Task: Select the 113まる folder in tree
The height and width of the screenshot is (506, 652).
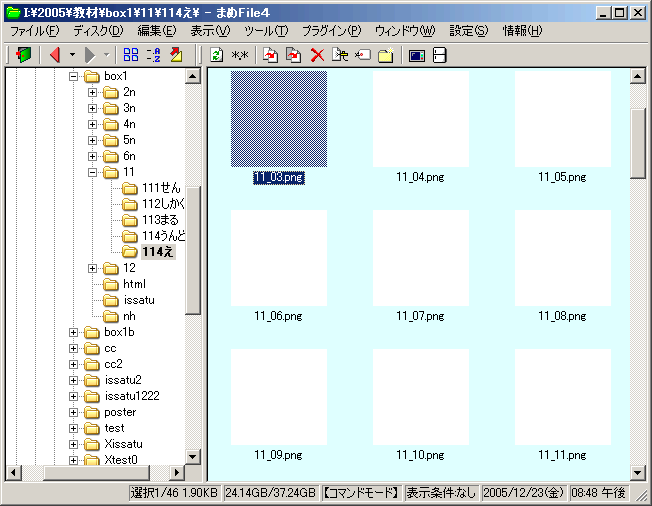Action: tap(160, 220)
